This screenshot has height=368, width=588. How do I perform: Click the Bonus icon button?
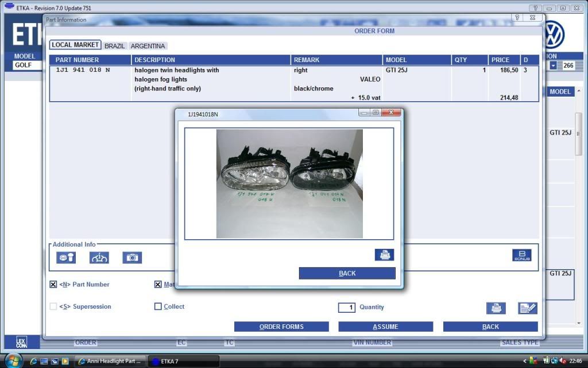tap(521, 256)
